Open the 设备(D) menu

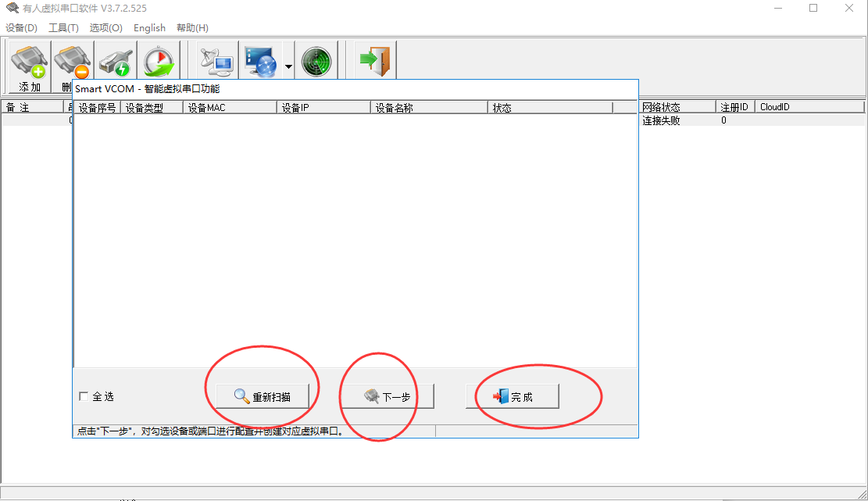tap(21, 28)
